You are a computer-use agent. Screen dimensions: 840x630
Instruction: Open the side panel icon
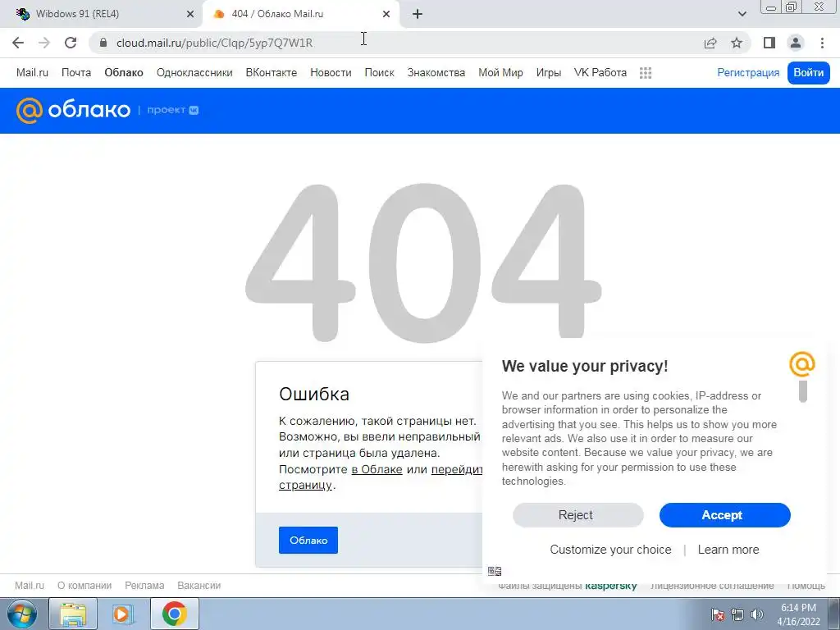click(x=769, y=43)
